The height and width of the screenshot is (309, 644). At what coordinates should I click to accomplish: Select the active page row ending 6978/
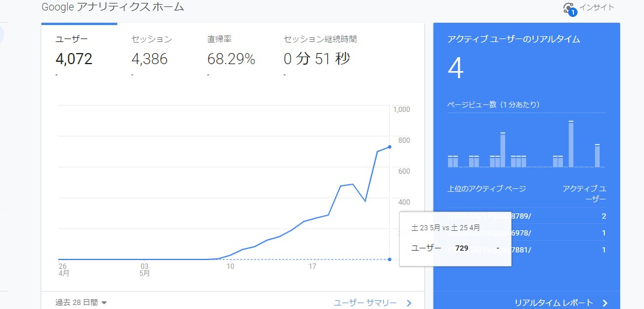pos(527,233)
